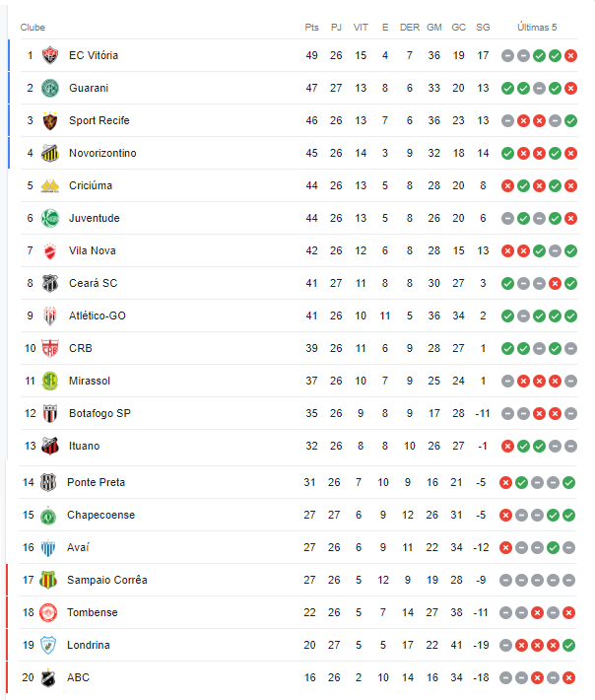Open the Ponte Preta team link
Image resolution: width=595 pixels, height=700 pixels.
tap(96, 482)
